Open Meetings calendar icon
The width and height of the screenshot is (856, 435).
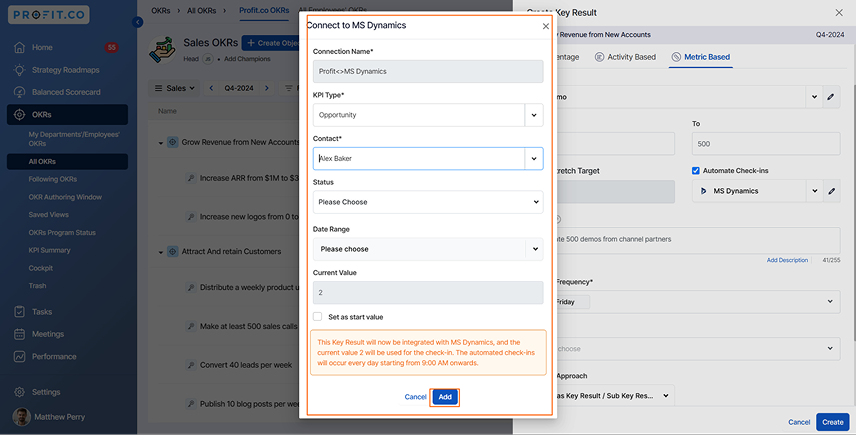click(20, 334)
